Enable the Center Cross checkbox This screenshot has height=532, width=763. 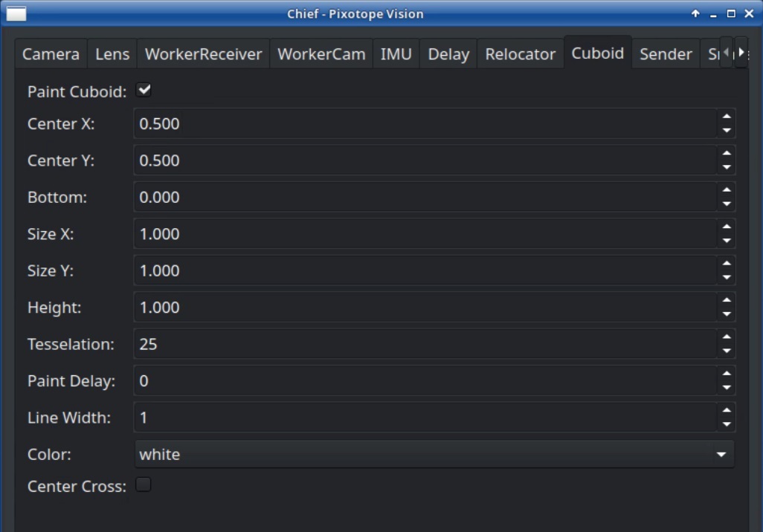point(144,484)
